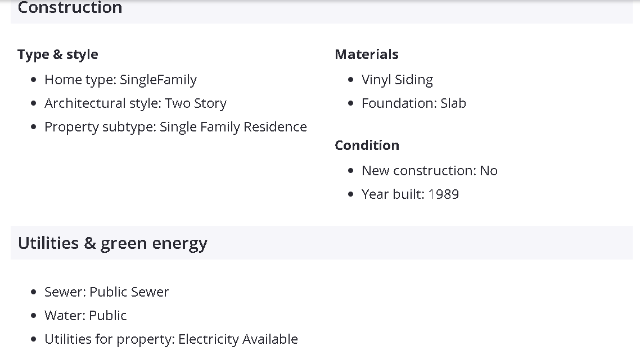640x364 pixels.
Task: Click the 'Slab' foundation value
Action: coord(453,103)
